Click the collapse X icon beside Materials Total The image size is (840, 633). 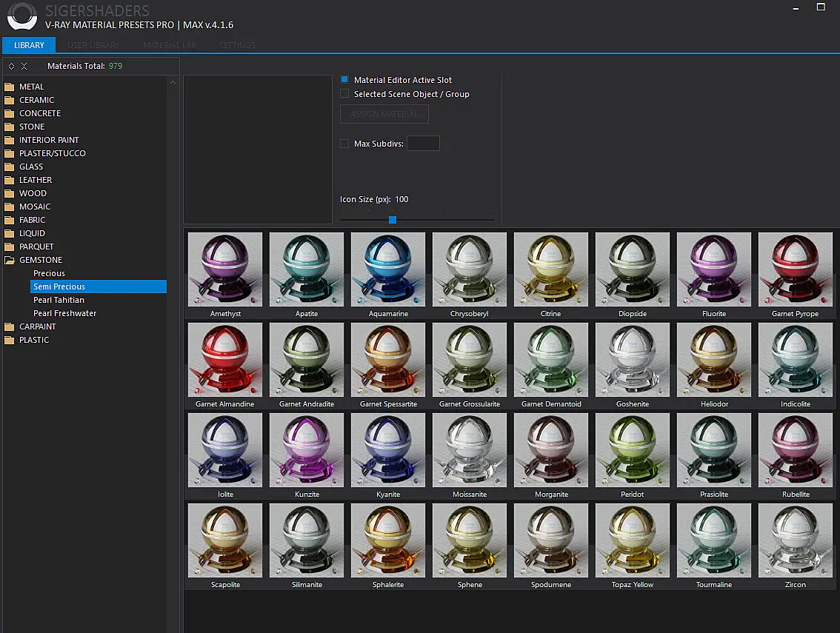24,67
